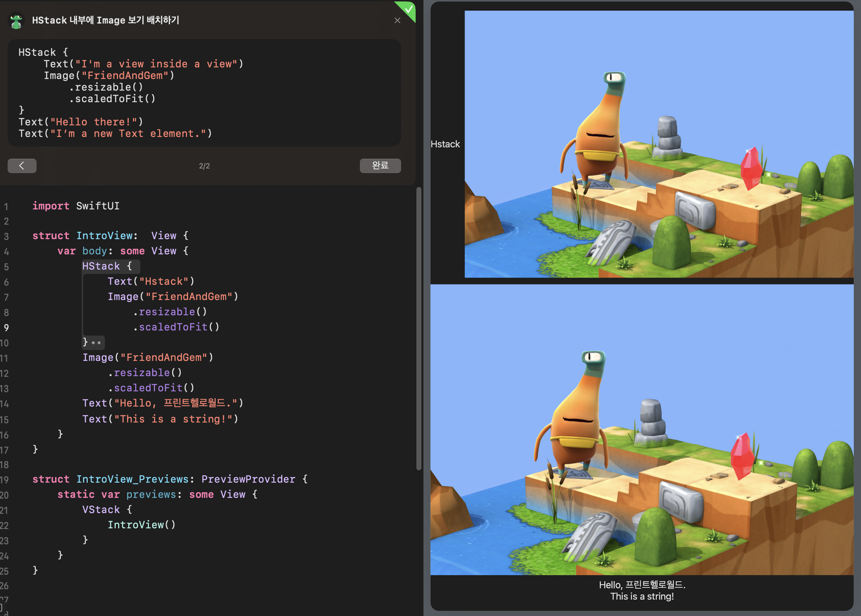This screenshot has width=861, height=616.
Task: Click .scaledToFit() on line 13
Action: tap(151, 388)
